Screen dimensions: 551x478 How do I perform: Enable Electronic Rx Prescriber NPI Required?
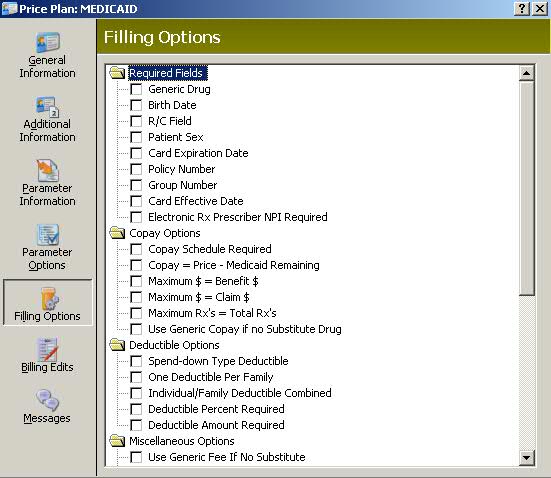click(x=136, y=217)
